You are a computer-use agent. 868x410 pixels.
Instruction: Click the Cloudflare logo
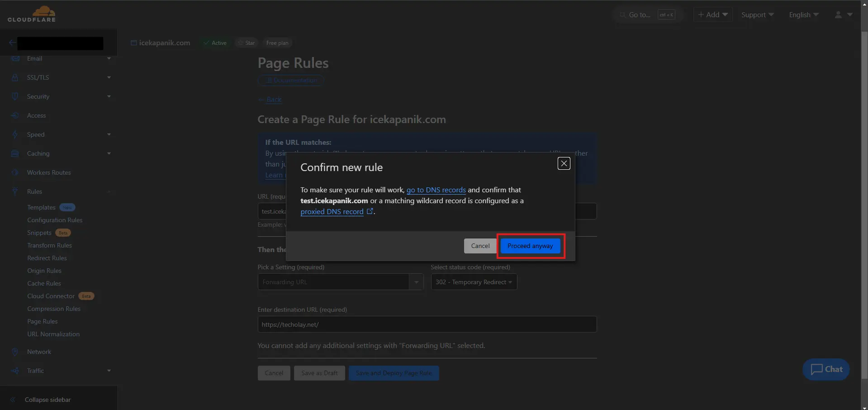[32, 14]
